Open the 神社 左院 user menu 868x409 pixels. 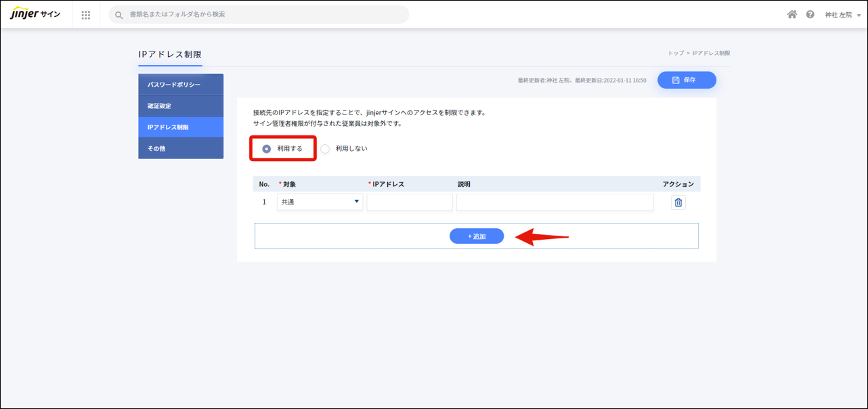[842, 15]
